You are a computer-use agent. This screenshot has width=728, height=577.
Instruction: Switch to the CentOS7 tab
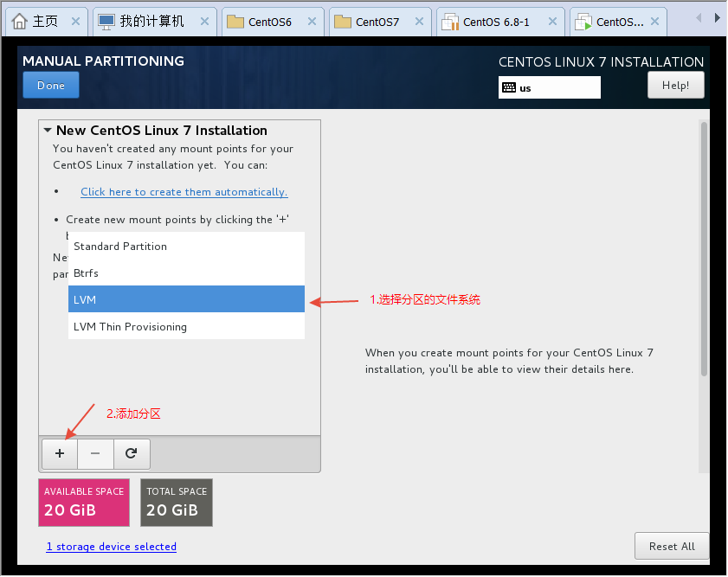[380, 22]
